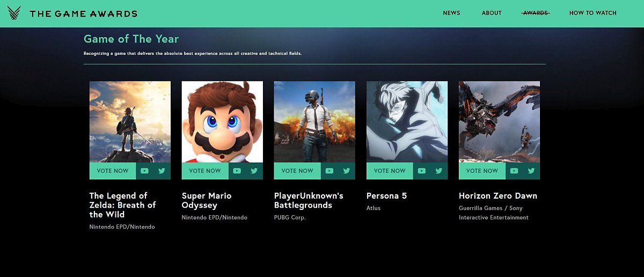Open Horizon Zero Dawn YouTube video
644x277 pixels.
pyautogui.click(x=514, y=171)
